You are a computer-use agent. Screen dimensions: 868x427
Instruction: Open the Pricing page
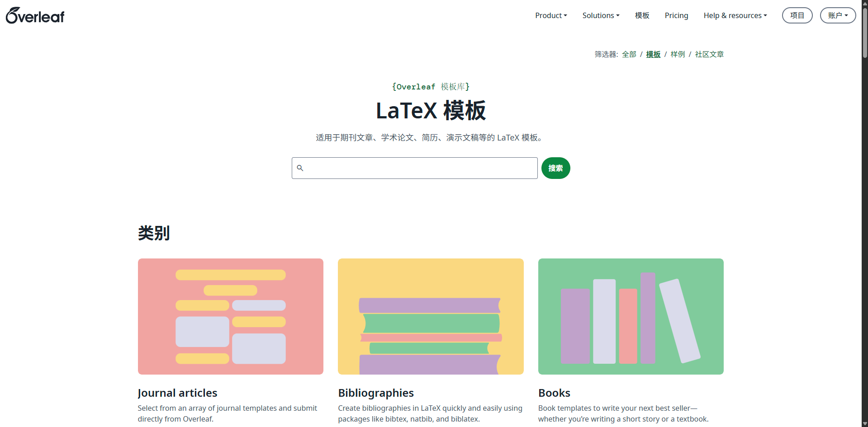pyautogui.click(x=676, y=15)
